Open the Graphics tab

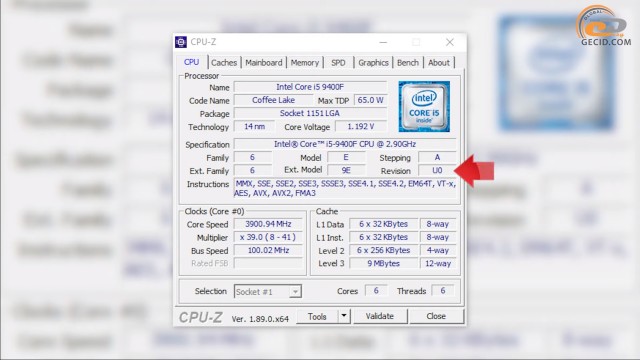pos(373,63)
